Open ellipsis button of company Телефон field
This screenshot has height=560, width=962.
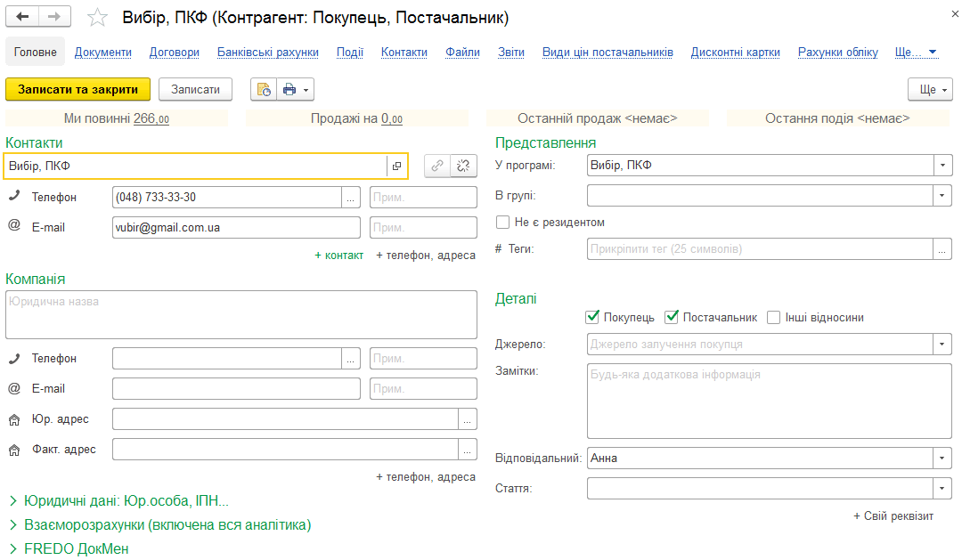pyautogui.click(x=350, y=359)
